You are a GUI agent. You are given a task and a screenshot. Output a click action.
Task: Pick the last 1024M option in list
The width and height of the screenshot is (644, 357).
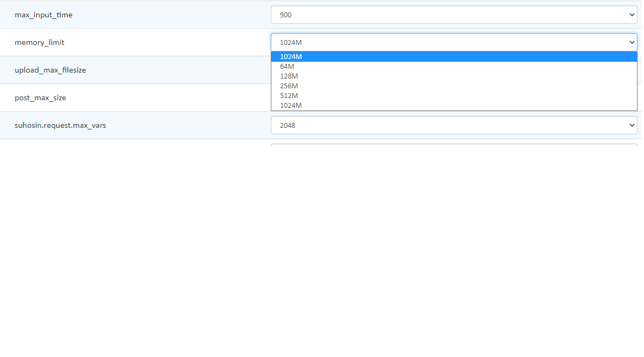tap(454, 106)
